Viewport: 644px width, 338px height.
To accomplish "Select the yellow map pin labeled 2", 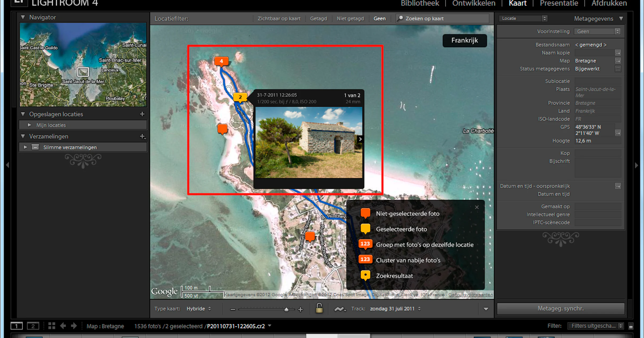I will (240, 97).
